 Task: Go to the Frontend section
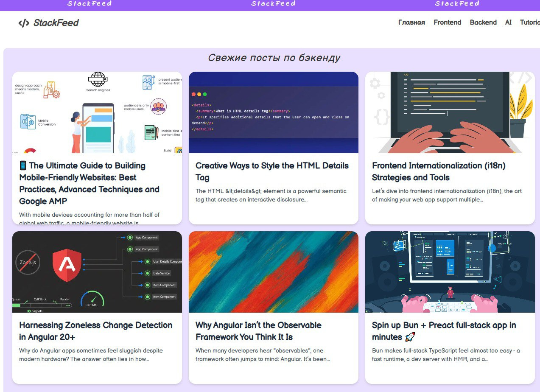click(x=447, y=22)
